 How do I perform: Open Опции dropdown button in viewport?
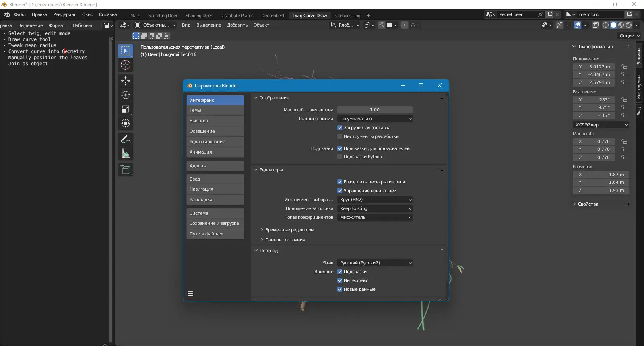click(x=630, y=36)
